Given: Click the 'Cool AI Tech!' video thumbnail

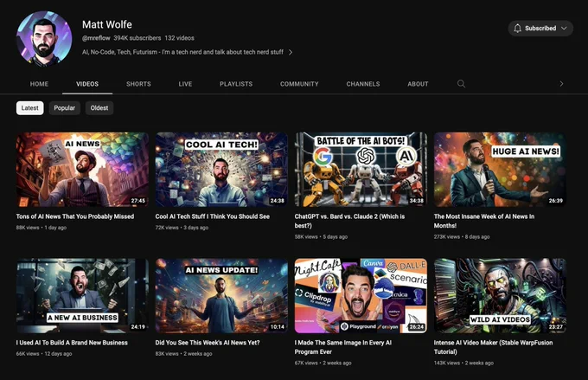Looking at the screenshot, I should (221, 169).
